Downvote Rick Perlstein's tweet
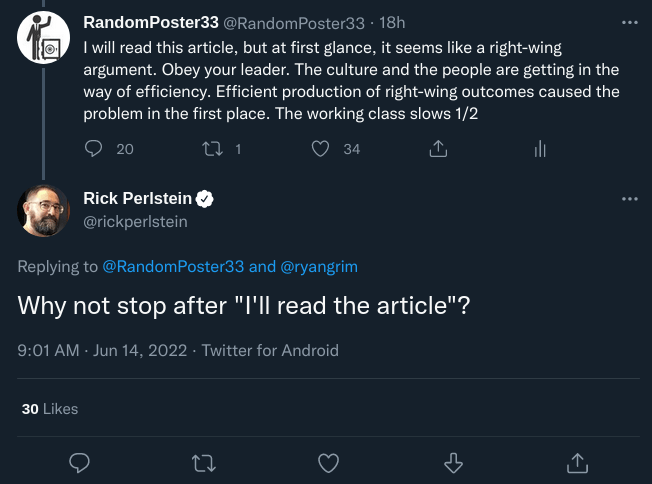 pyautogui.click(x=453, y=462)
